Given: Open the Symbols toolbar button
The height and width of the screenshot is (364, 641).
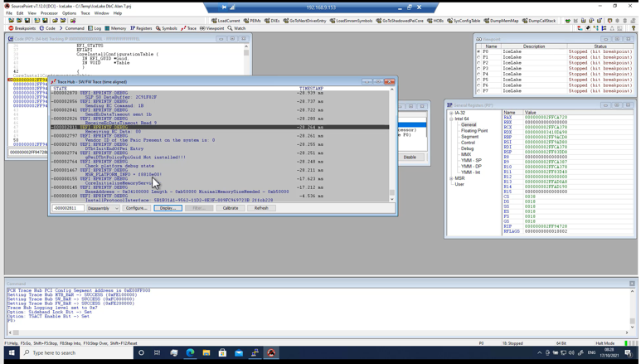Looking at the screenshot, I should point(167,28).
